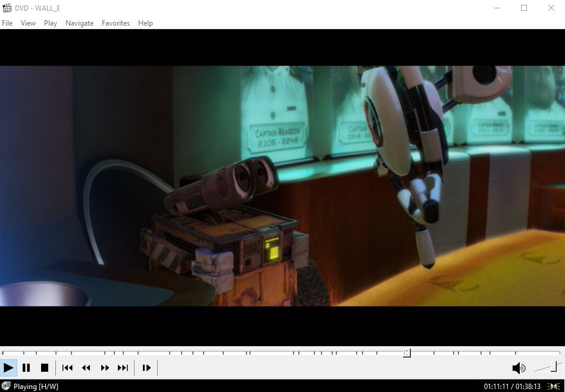
Task: Skip to the previous chapter
Action: 67,368
